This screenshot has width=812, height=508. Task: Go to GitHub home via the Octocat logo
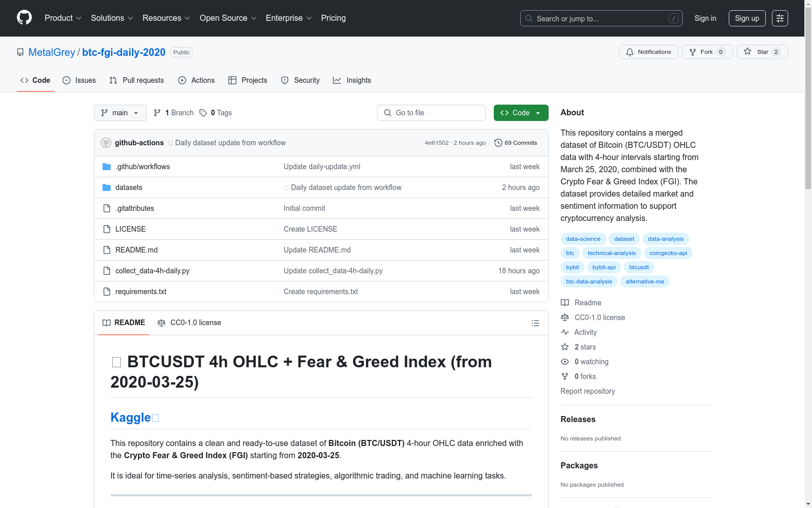coord(24,18)
